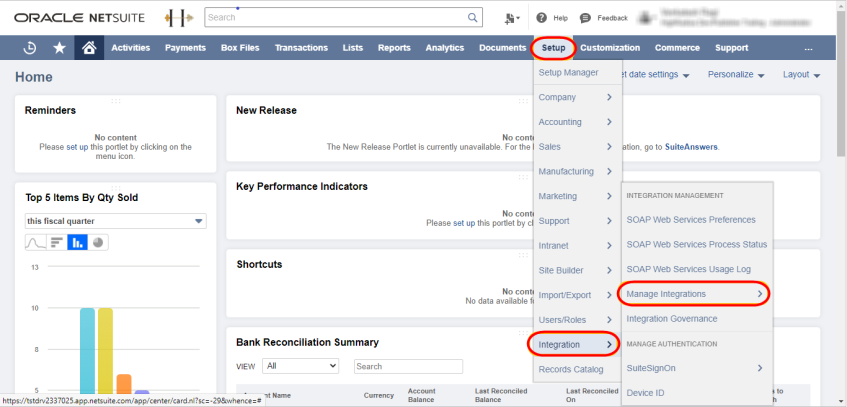847x407 pixels.
Task: Click the Bank Reconciliation search field
Action: point(408,367)
